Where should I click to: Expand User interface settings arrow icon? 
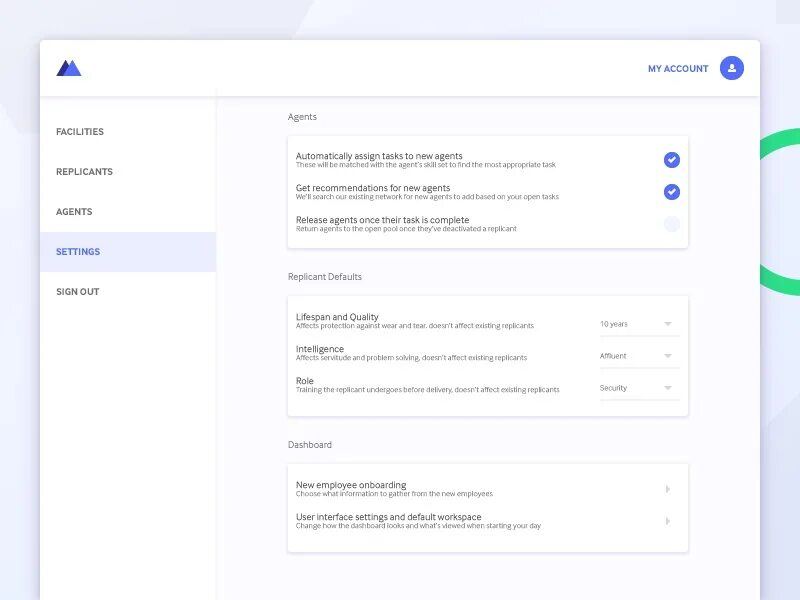(667, 521)
